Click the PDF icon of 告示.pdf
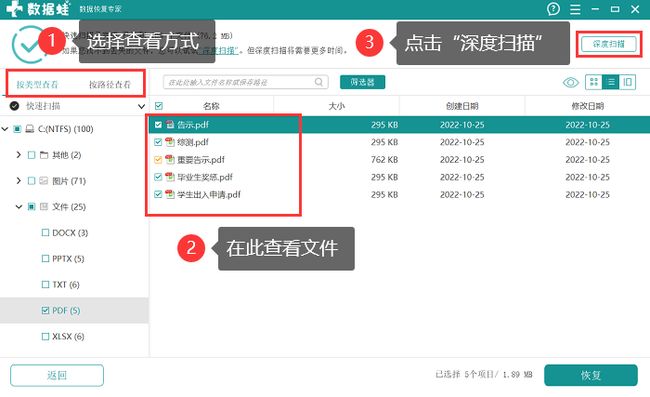 pyautogui.click(x=170, y=124)
